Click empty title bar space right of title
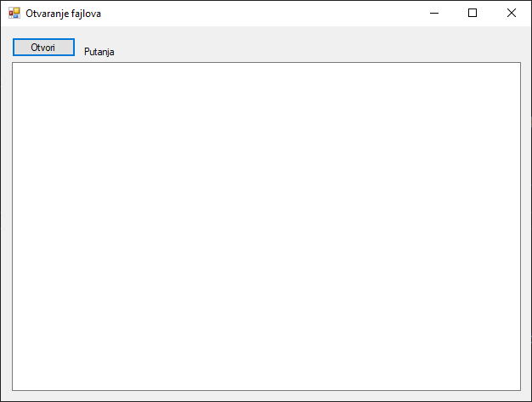The width and height of the screenshot is (532, 402). point(255,14)
